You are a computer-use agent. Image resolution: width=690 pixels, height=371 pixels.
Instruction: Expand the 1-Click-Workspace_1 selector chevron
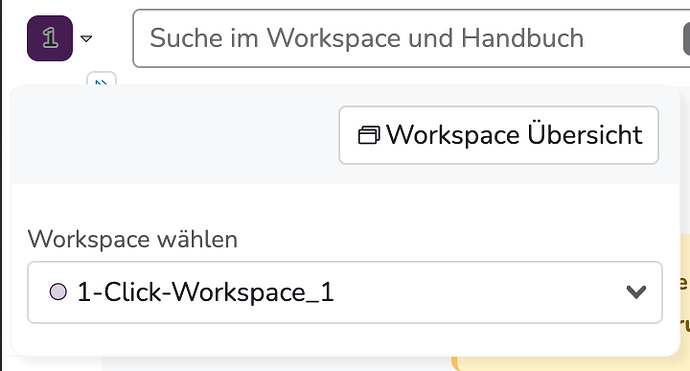(x=636, y=292)
